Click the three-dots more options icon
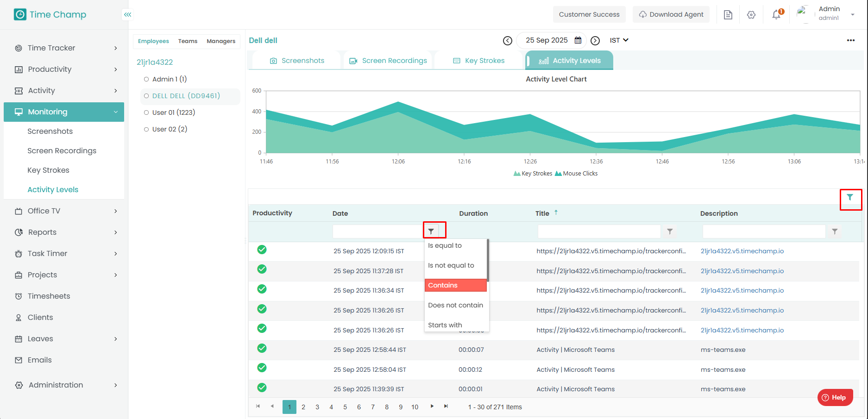Image resolution: width=868 pixels, height=419 pixels. 850,40
